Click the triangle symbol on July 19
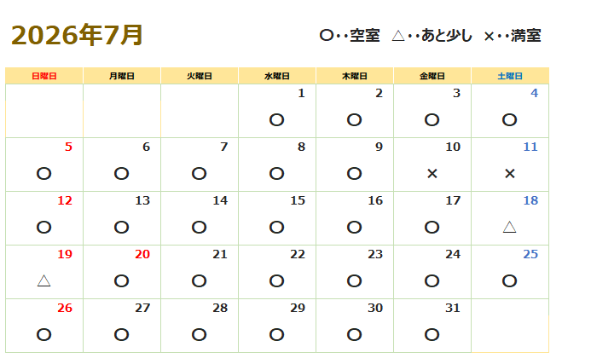The image size is (591, 364). coord(44,280)
